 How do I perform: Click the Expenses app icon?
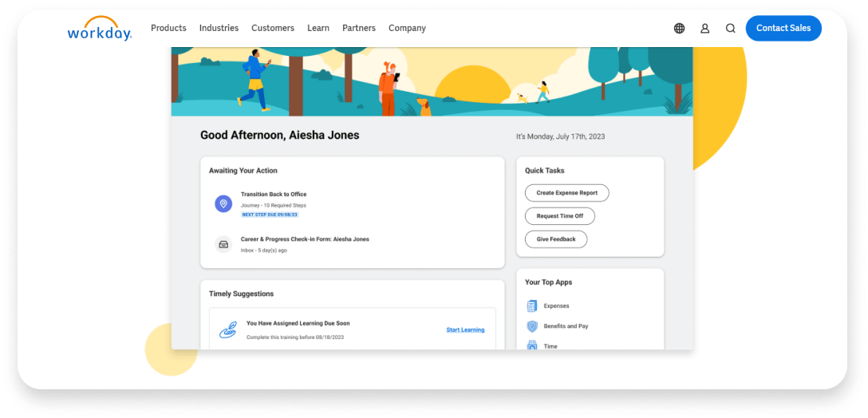532,306
